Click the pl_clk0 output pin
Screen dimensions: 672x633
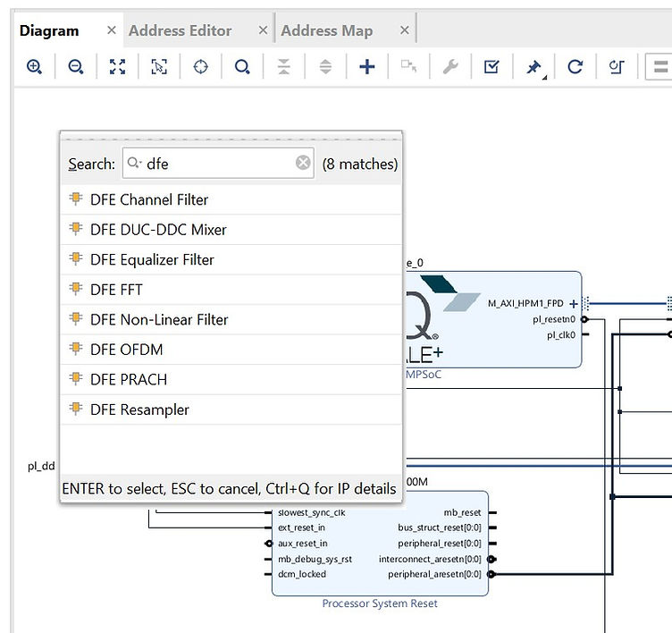click(586, 334)
